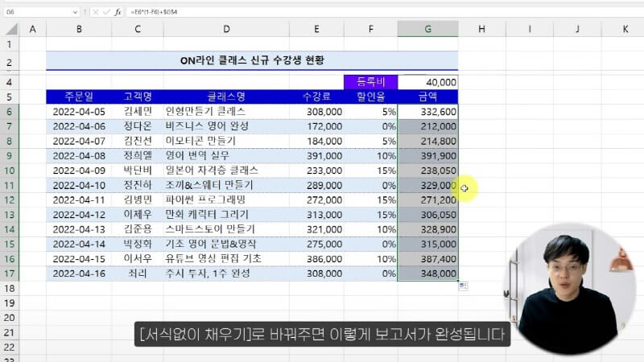Click the 등록비 label cell
Screen dimensions: 644x362
(x=371, y=82)
